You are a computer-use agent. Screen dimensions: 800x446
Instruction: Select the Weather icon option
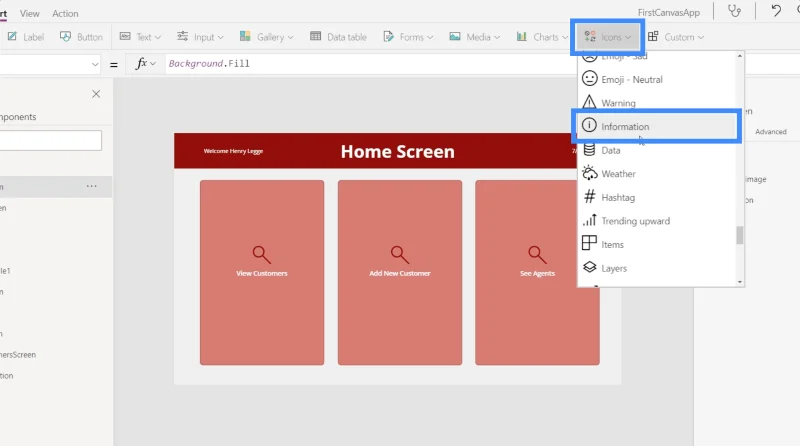tap(658, 174)
